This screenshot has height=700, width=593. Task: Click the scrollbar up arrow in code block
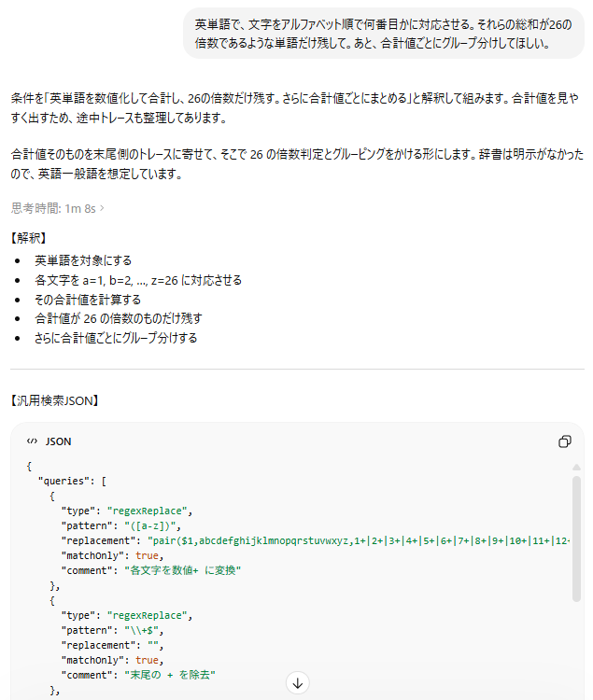[576, 467]
